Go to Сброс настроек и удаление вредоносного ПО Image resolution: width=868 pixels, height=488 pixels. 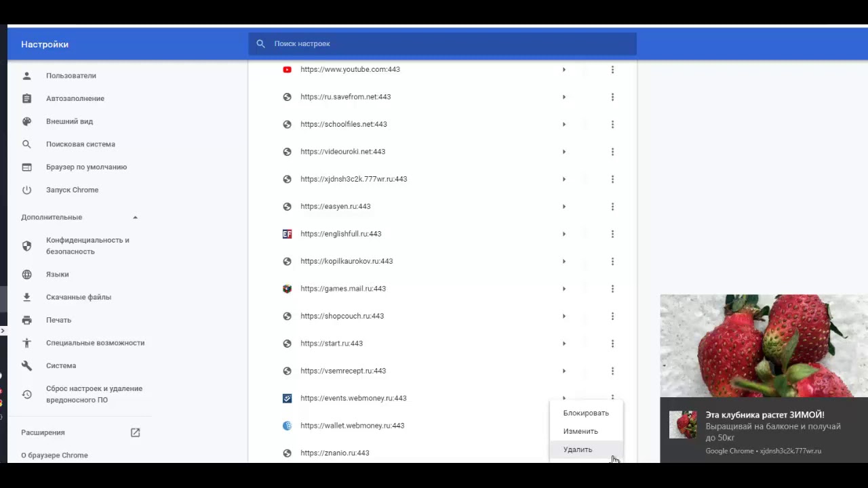point(94,394)
